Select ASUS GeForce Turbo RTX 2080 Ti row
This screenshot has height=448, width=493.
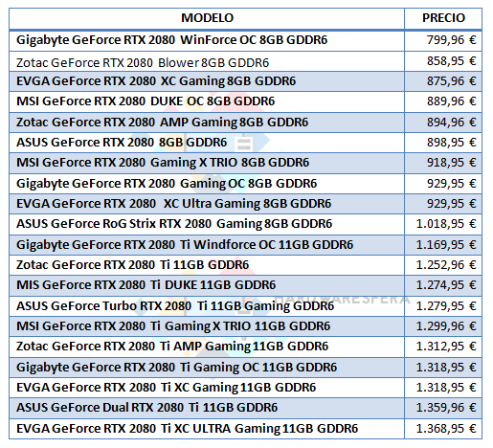tap(245, 306)
